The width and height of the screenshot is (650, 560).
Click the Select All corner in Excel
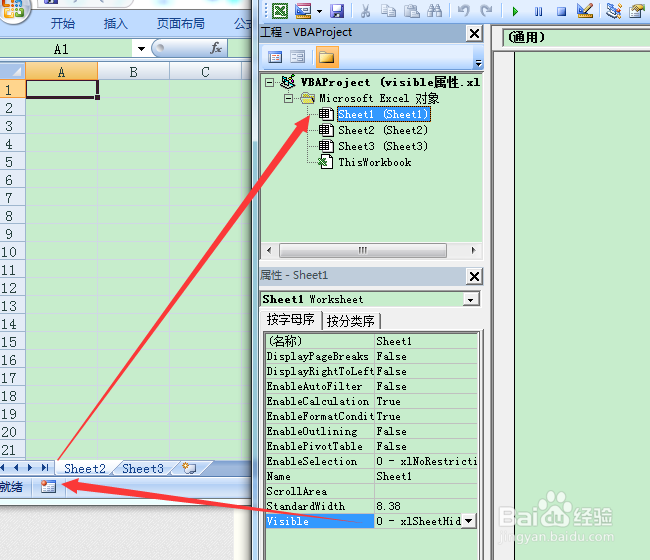tap(12, 71)
